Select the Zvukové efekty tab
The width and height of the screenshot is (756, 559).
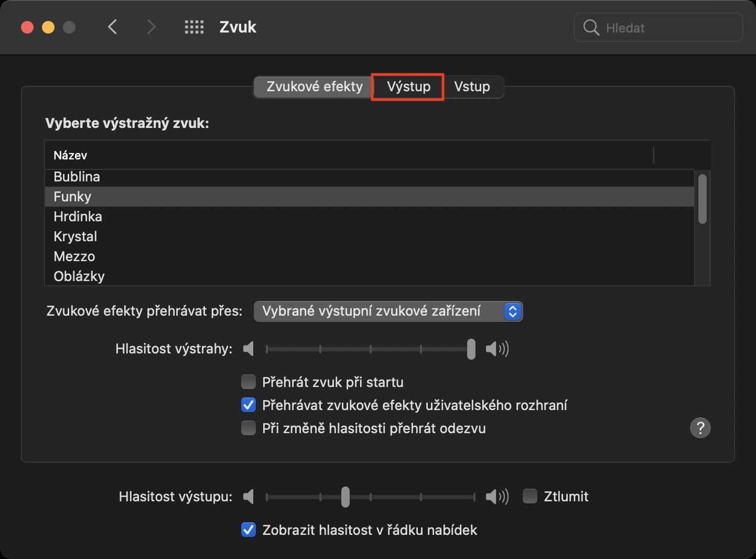314,87
